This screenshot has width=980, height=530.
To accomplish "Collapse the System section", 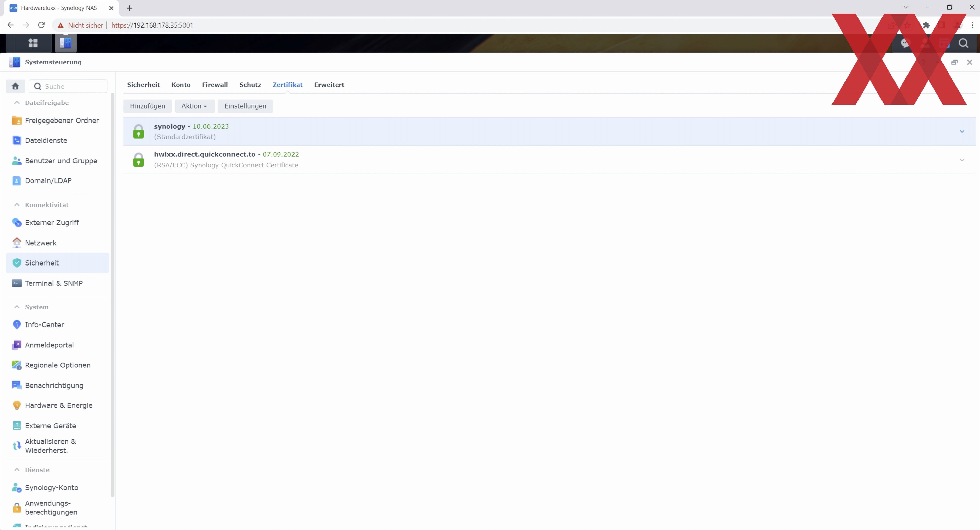I will (x=17, y=307).
